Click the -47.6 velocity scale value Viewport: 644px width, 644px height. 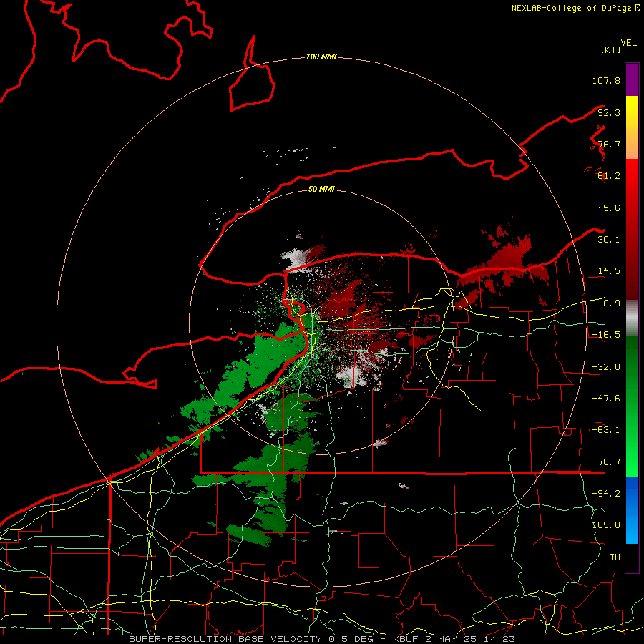click(606, 399)
